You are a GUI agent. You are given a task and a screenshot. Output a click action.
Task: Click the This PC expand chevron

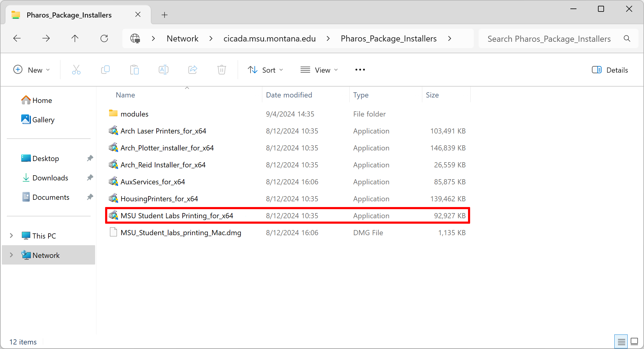(x=12, y=235)
